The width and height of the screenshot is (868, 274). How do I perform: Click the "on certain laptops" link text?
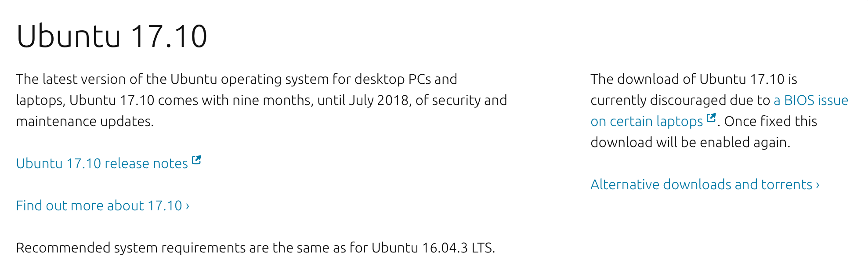(x=647, y=121)
